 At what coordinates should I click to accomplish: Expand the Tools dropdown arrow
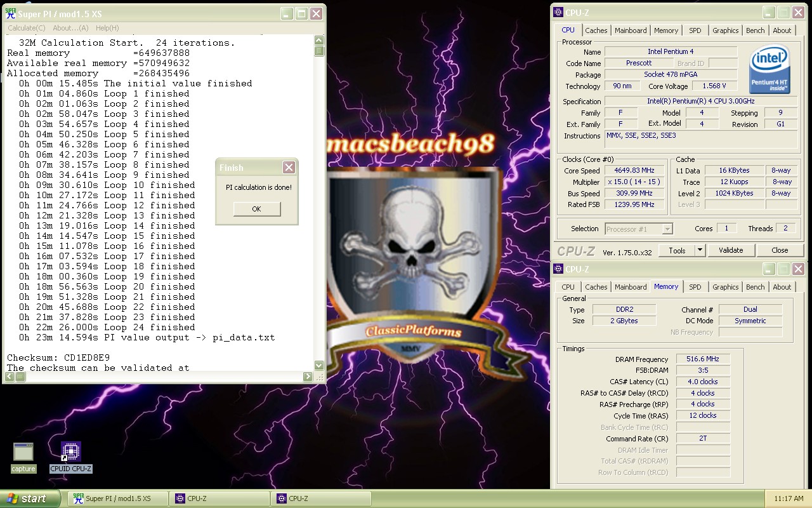click(x=700, y=250)
